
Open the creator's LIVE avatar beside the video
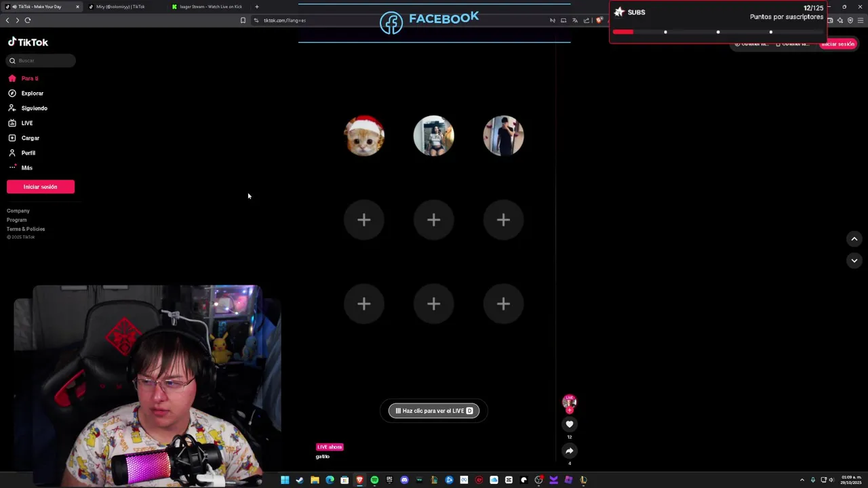point(570,403)
